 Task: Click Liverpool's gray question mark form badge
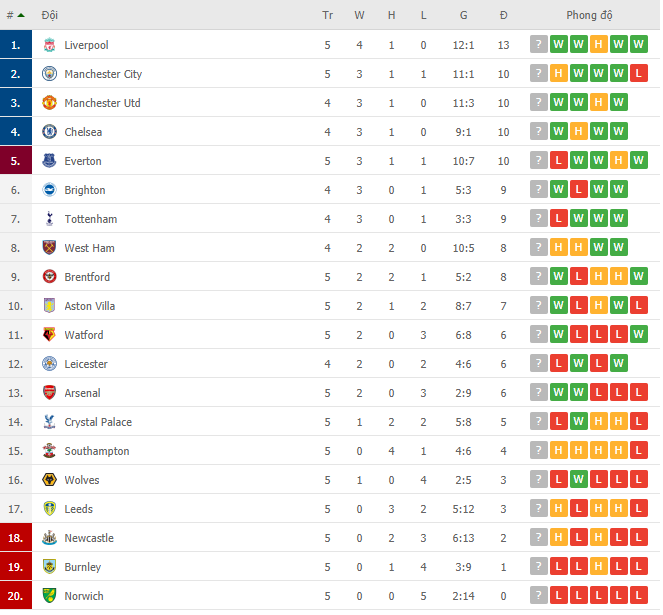539,44
